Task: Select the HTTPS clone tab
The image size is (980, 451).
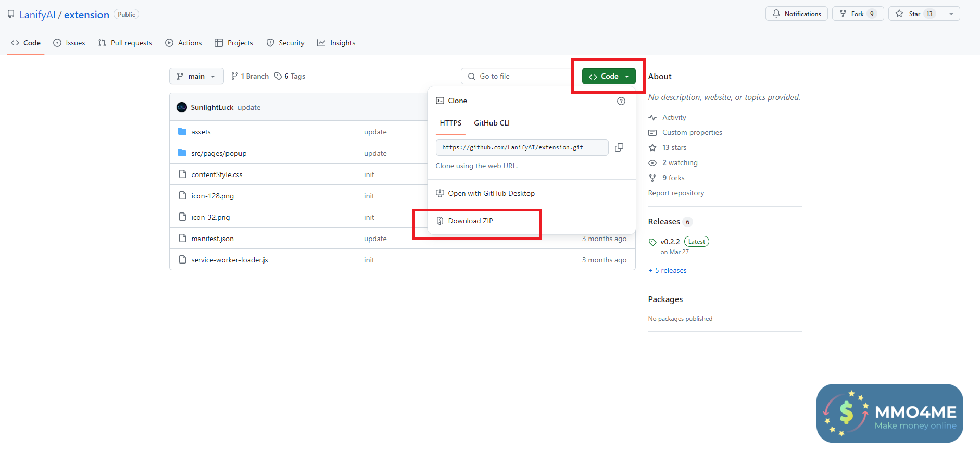Action: click(450, 123)
